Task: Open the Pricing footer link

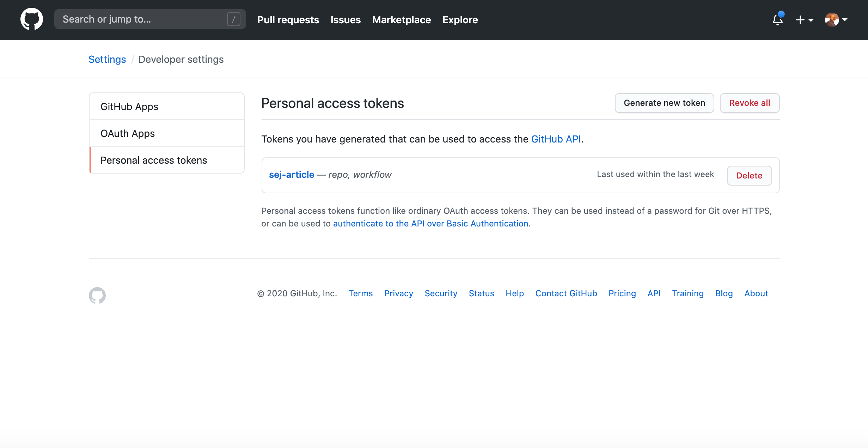Action: click(622, 293)
